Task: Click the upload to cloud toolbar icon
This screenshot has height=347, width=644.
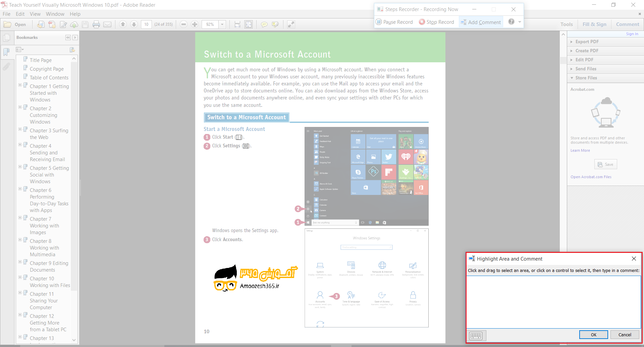Action: [74, 24]
